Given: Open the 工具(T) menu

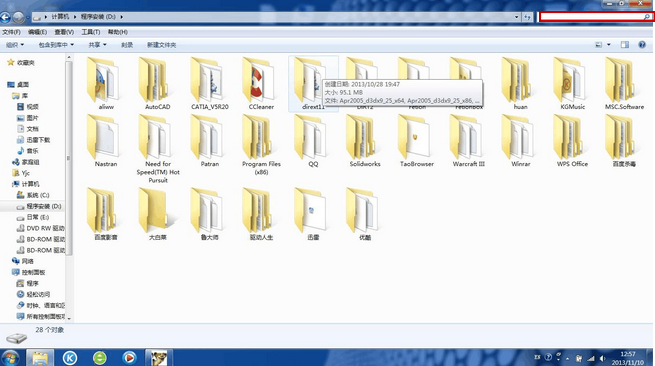Looking at the screenshot, I should 91,32.
